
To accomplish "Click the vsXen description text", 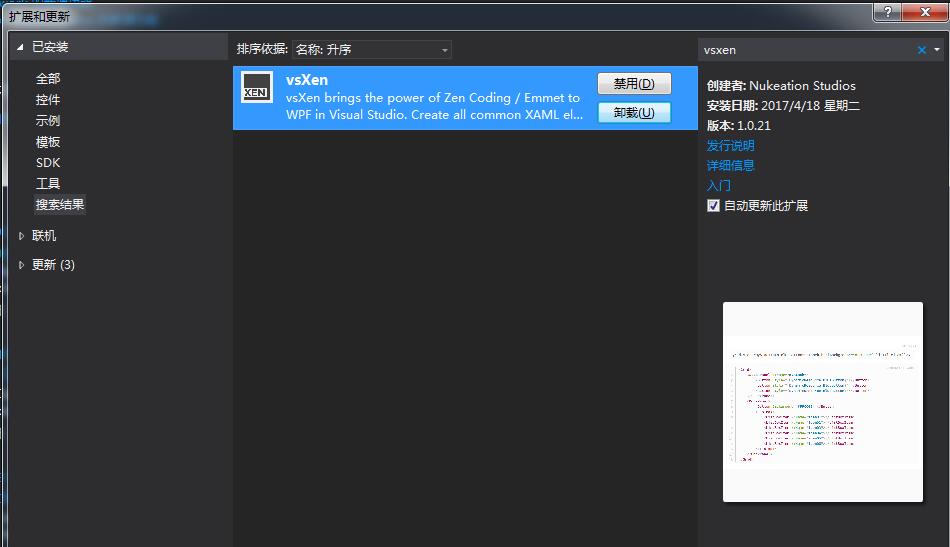I will click(434, 106).
